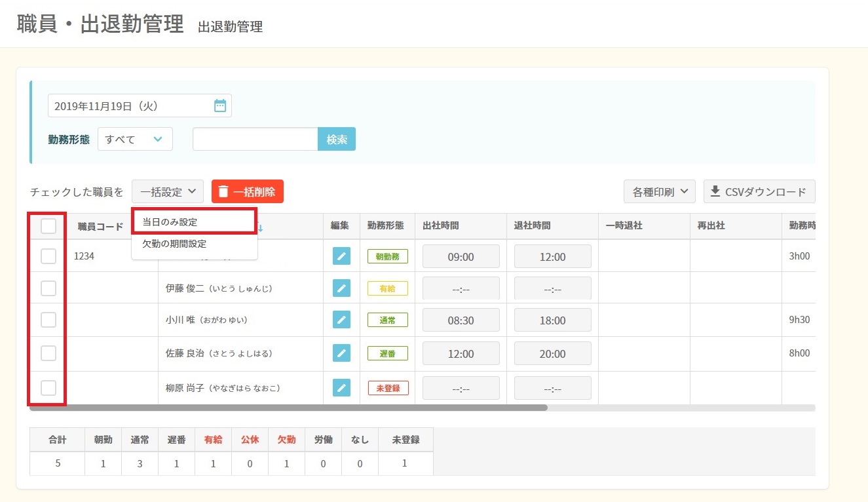Click 伊藤 俊二's empty 出社時間 field
This screenshot has height=502, width=868.
click(461, 289)
